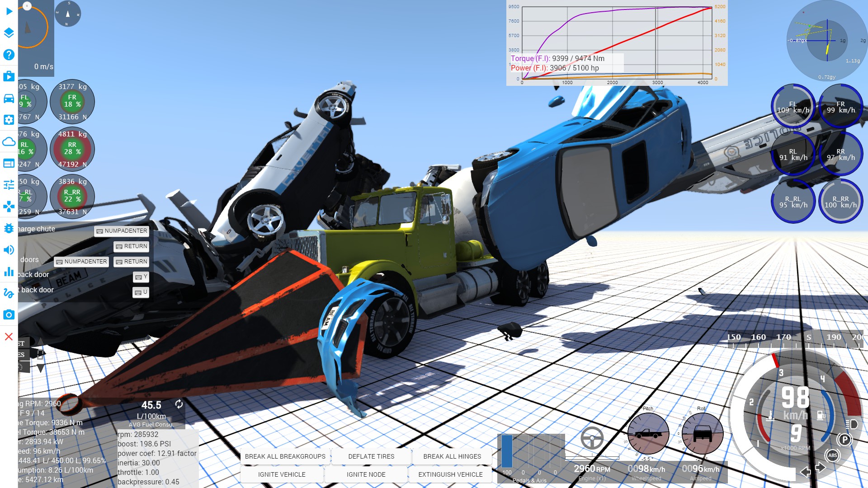Click the play icon in the sidebar
Image resolution: width=868 pixels, height=488 pixels.
click(x=9, y=11)
